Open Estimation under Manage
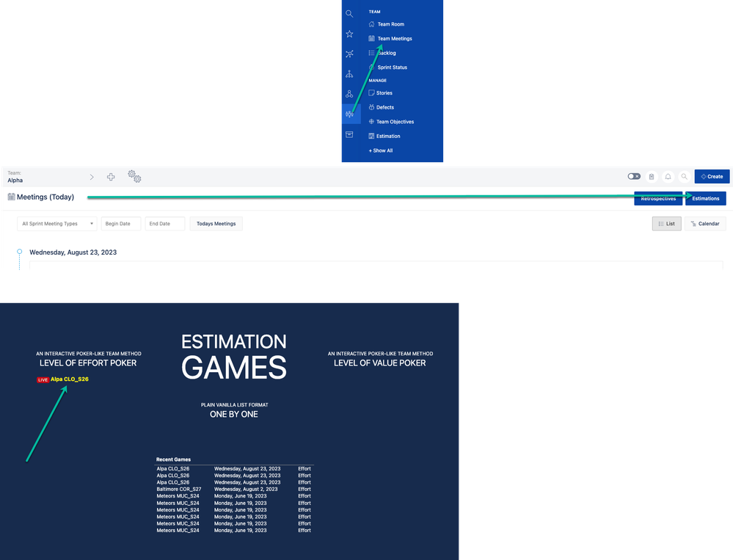 (x=384, y=136)
